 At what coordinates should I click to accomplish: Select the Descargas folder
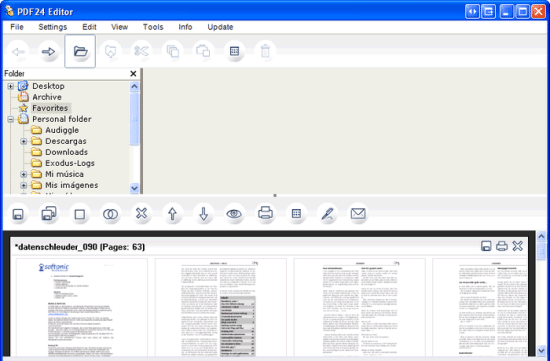[66, 141]
